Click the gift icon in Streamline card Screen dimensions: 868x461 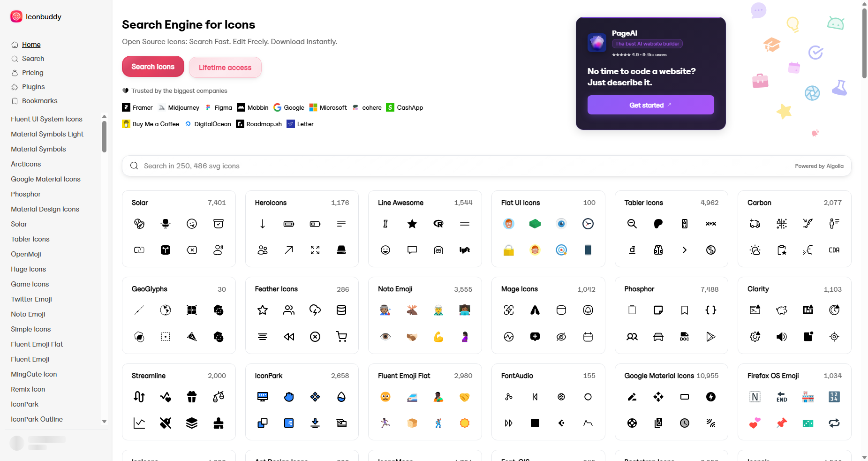192,397
